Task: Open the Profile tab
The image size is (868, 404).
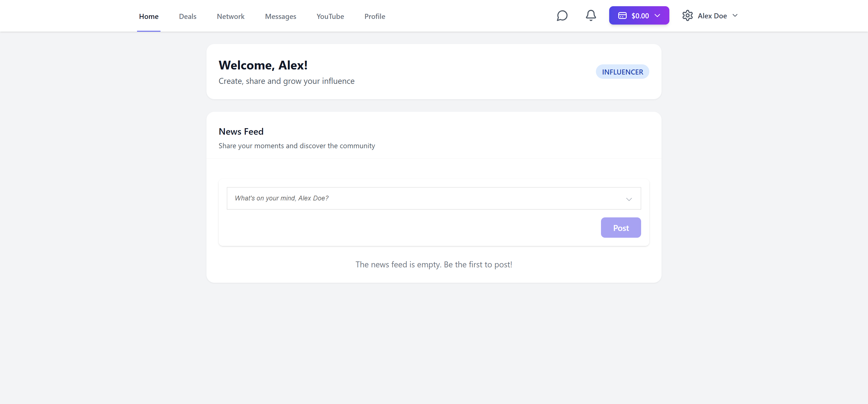Action: tap(375, 16)
